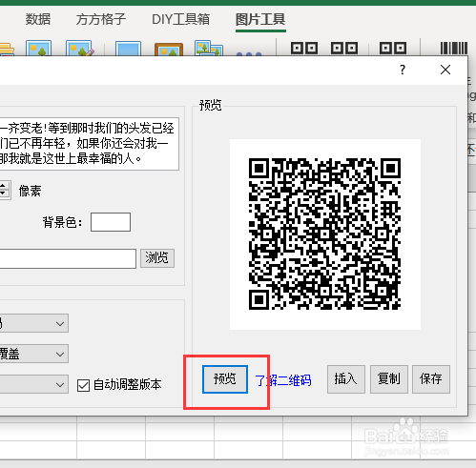Click the 插入 button

click(346, 379)
